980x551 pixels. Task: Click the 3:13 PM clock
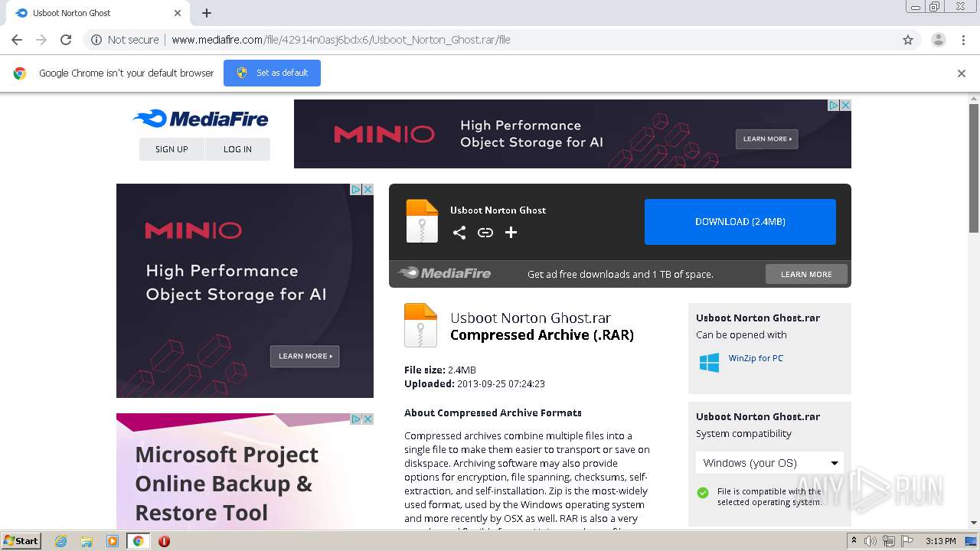click(940, 541)
